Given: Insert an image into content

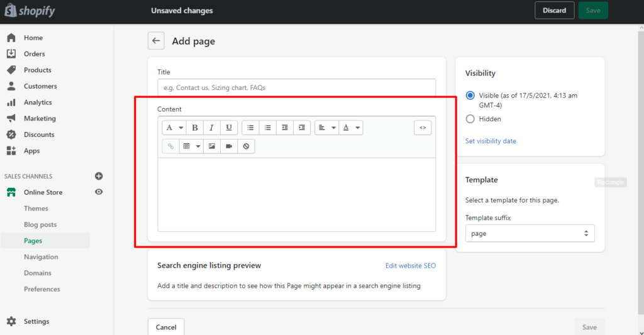Looking at the screenshot, I should click(212, 146).
